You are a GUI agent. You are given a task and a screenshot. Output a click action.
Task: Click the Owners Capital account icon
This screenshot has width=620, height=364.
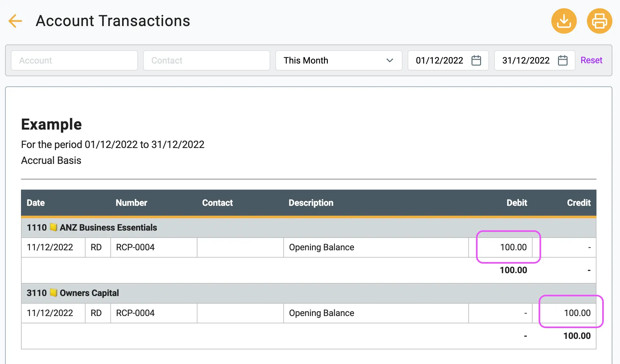pos(53,293)
